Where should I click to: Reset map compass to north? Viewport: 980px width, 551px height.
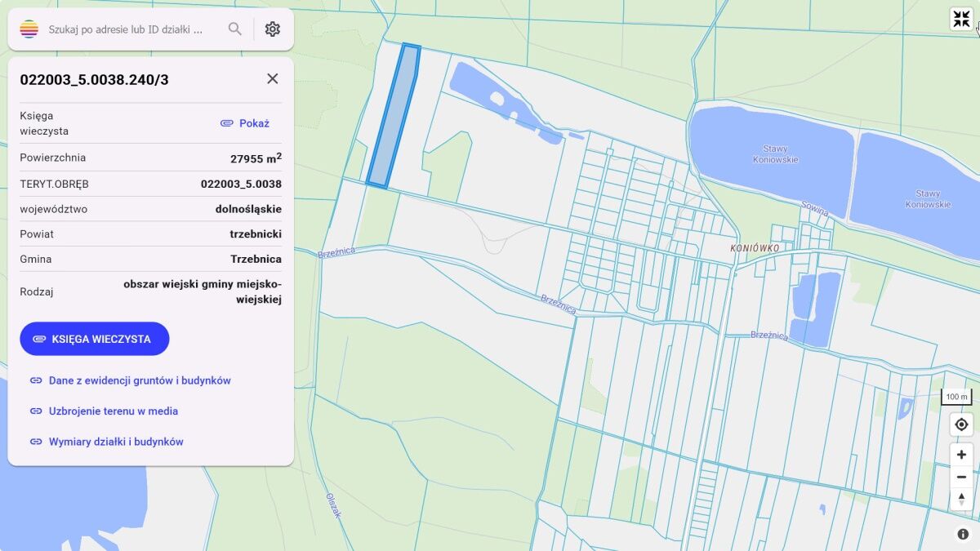coord(961,499)
